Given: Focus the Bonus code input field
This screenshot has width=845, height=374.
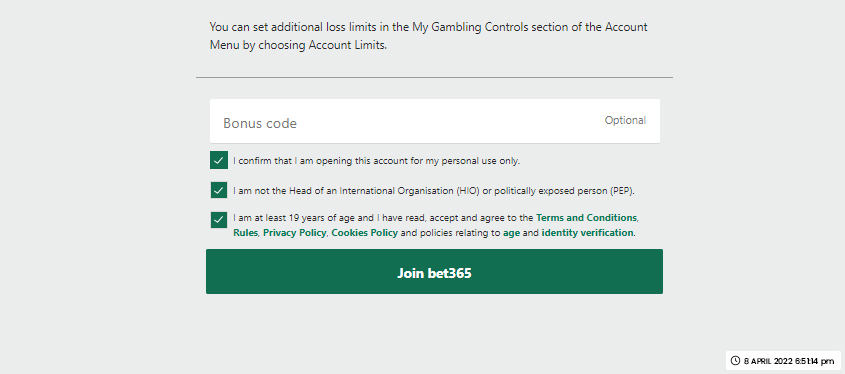Looking at the screenshot, I should pos(434,121).
